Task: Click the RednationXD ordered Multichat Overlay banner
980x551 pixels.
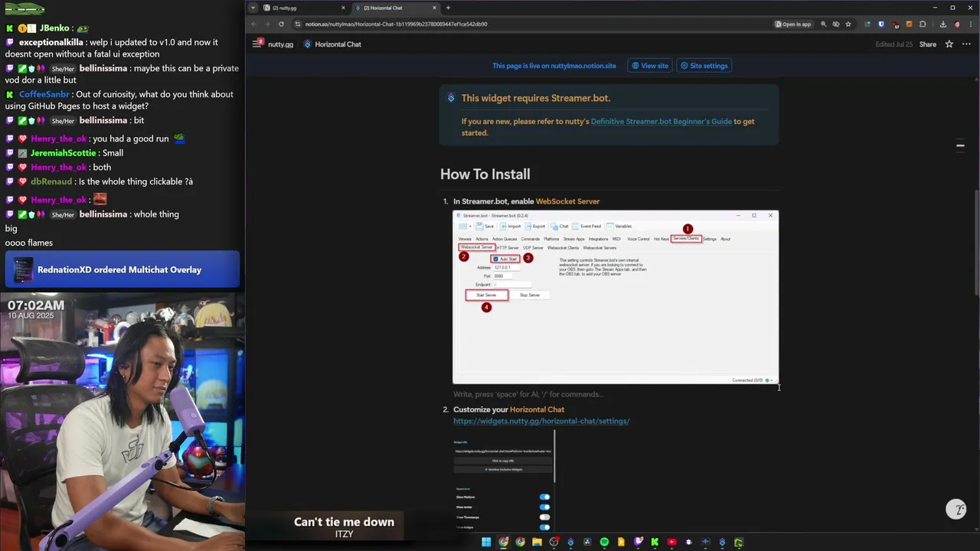Action: point(122,269)
